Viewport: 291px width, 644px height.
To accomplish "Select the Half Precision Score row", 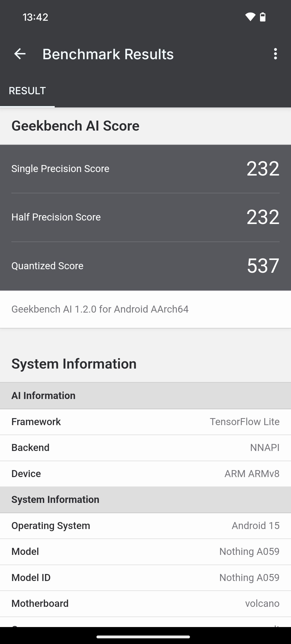I will tap(145, 217).
